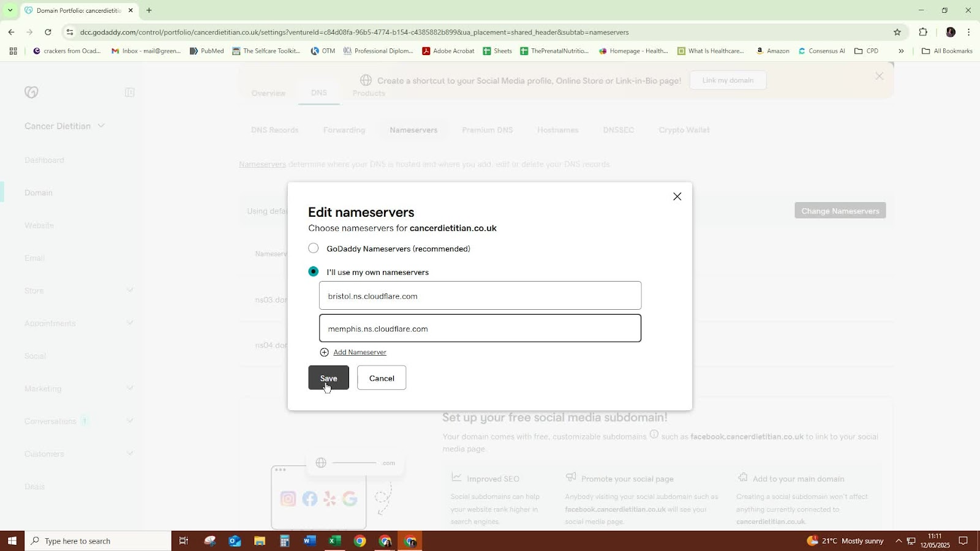This screenshot has height=551, width=980.
Task: Open the apps grid in bookmarks bar
Action: pyautogui.click(x=13, y=51)
